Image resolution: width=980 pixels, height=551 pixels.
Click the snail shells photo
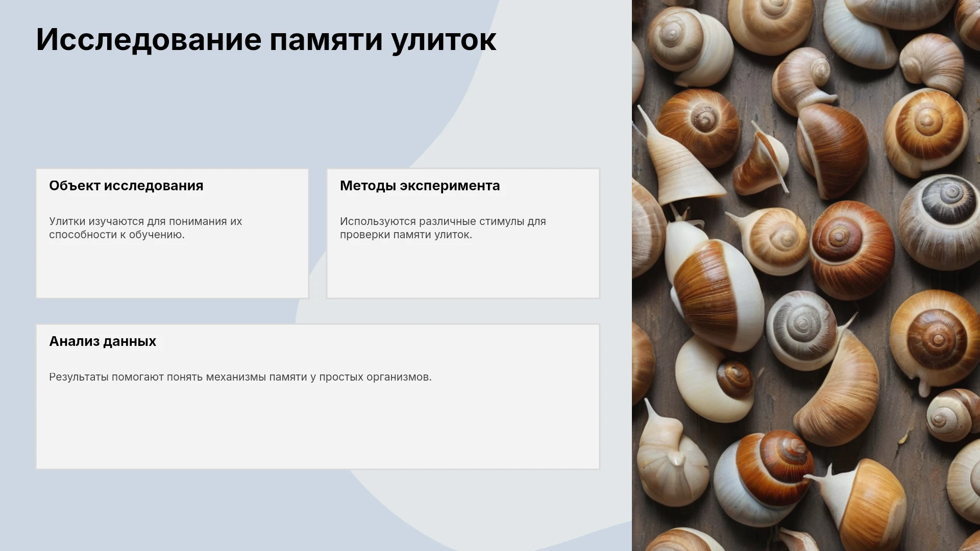[x=806, y=275]
